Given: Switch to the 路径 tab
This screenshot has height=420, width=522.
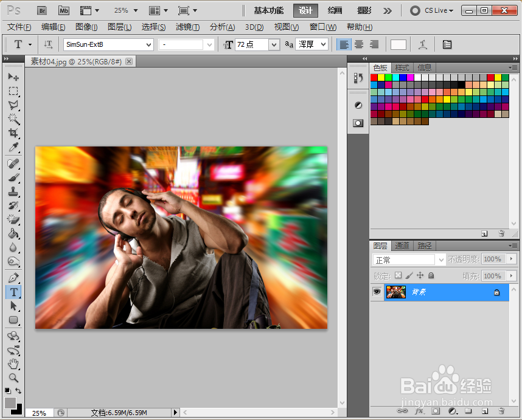Looking at the screenshot, I should (x=425, y=246).
